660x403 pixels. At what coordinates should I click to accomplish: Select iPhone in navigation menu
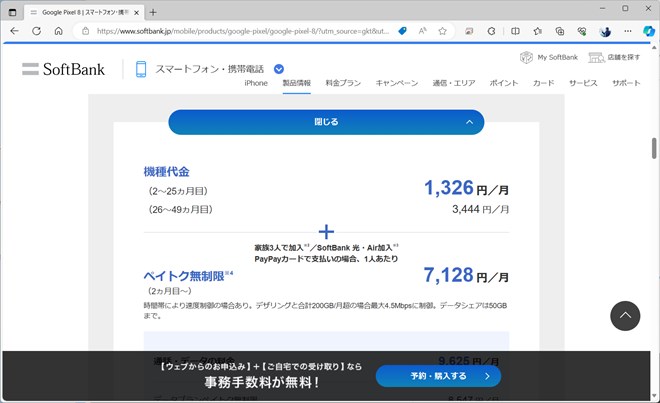click(x=256, y=83)
